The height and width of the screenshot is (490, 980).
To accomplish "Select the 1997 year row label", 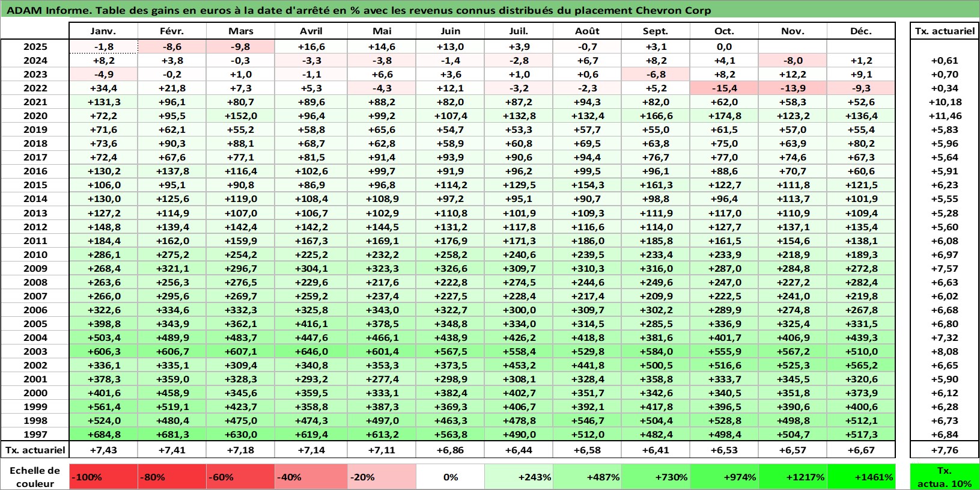I will click(x=35, y=434).
